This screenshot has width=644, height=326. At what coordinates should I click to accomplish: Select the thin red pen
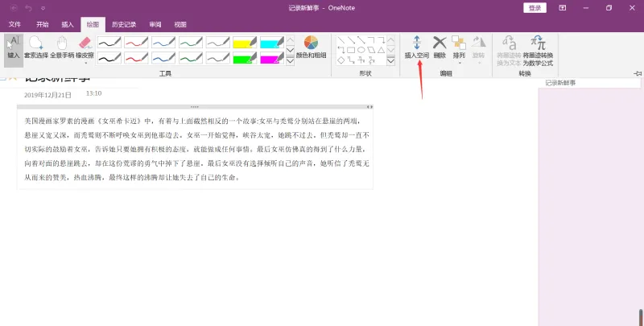[x=136, y=43]
